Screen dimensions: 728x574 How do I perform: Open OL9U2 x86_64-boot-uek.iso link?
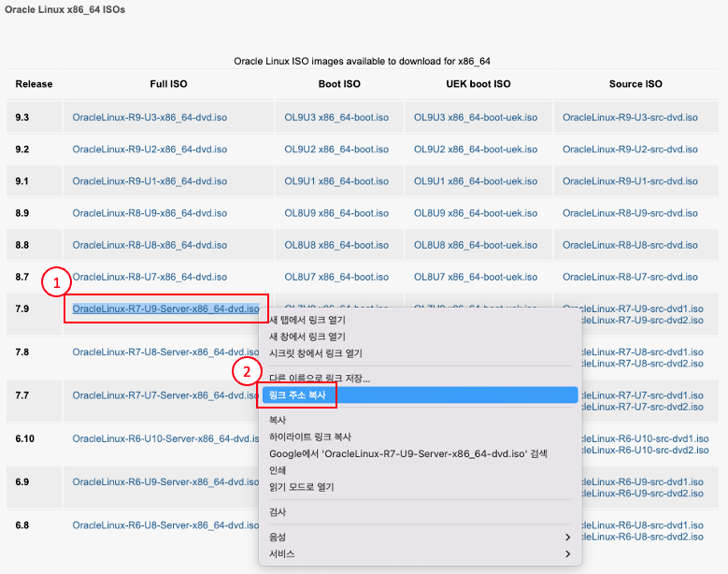476,150
